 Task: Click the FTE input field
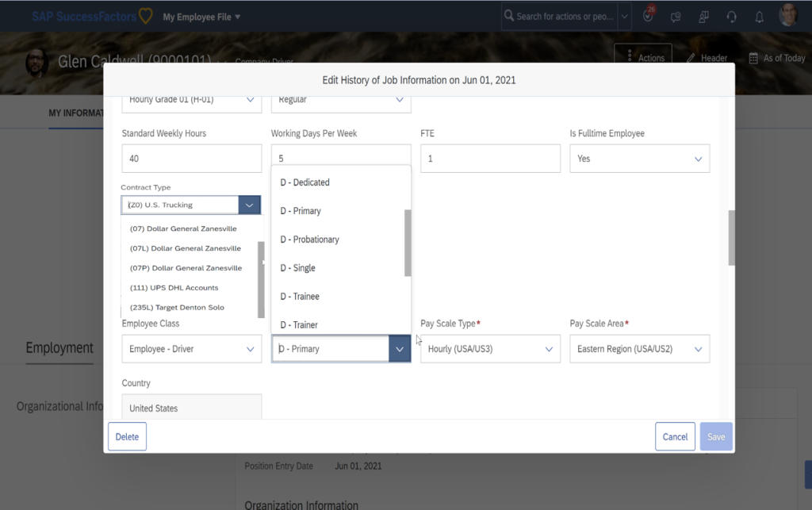pos(490,159)
